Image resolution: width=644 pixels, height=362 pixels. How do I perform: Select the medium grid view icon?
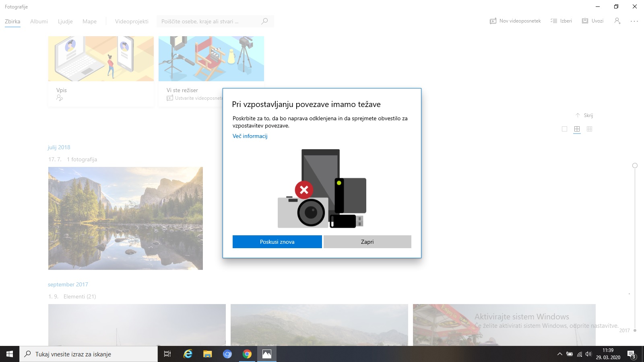click(x=577, y=129)
